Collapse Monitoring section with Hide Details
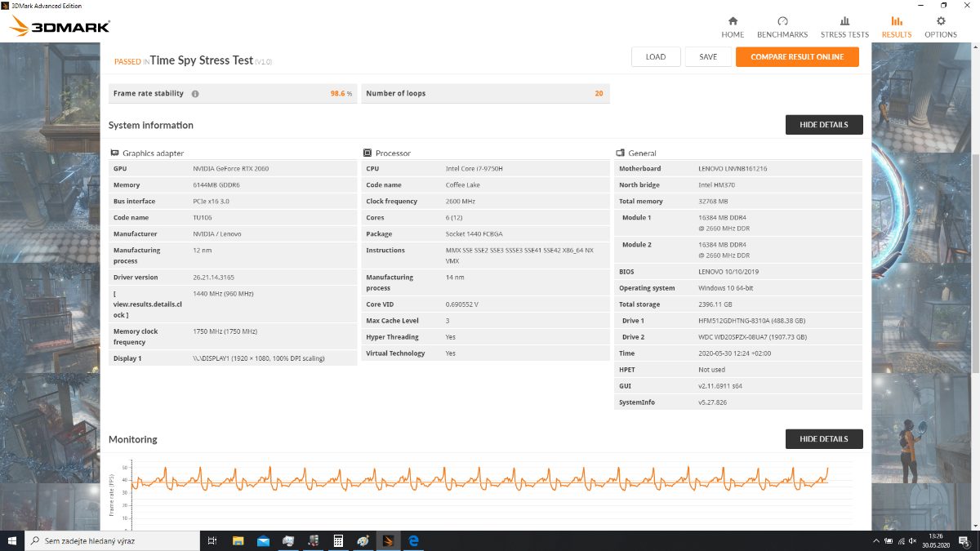 click(x=823, y=439)
